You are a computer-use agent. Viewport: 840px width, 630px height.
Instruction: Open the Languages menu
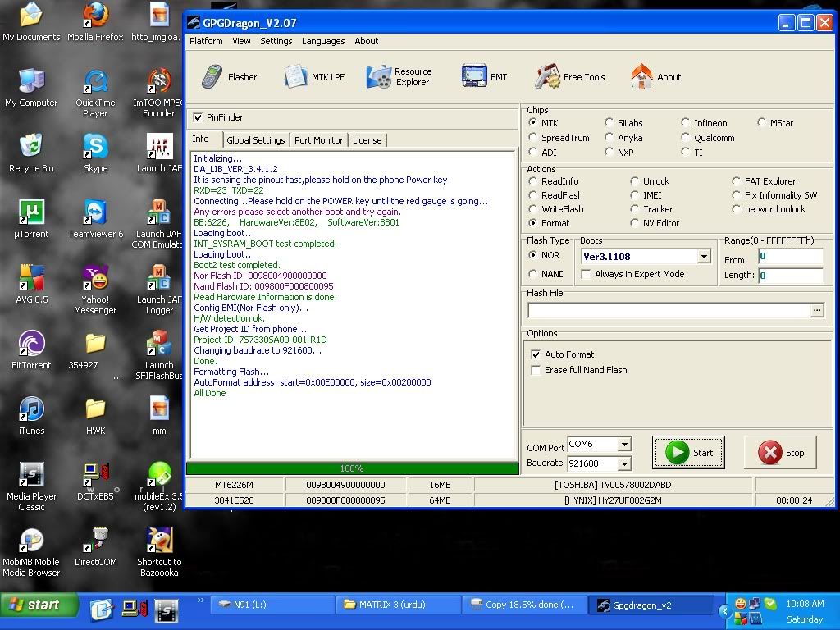tap(323, 41)
